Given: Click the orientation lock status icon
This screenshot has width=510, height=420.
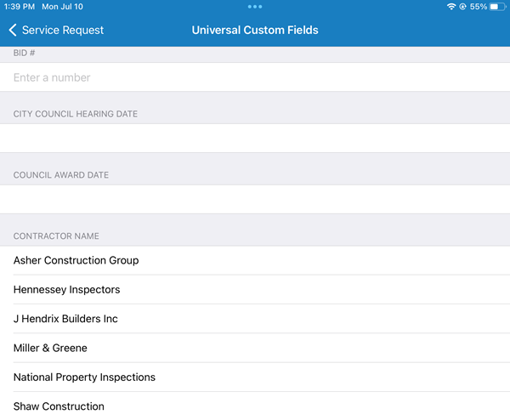Looking at the screenshot, I should [462, 6].
